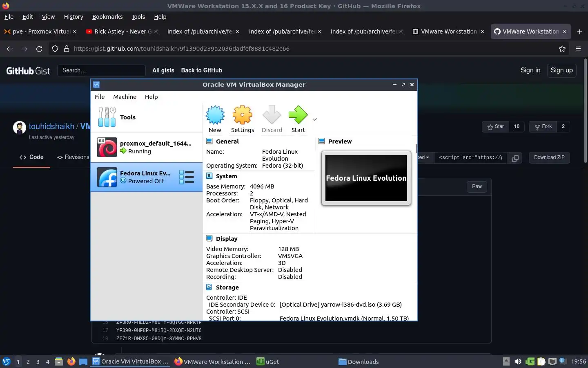Open Firefox History menu

tap(73, 17)
